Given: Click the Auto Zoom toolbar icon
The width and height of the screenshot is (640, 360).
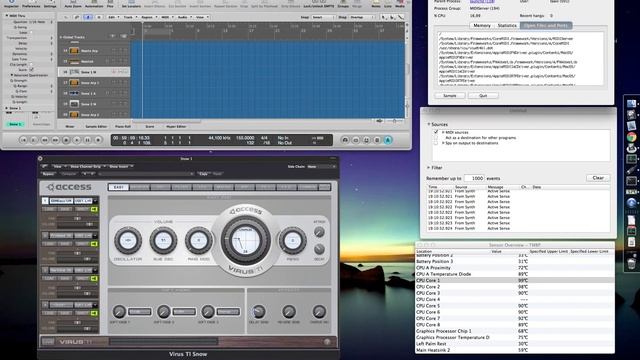Looking at the screenshot, I should [73, 3].
